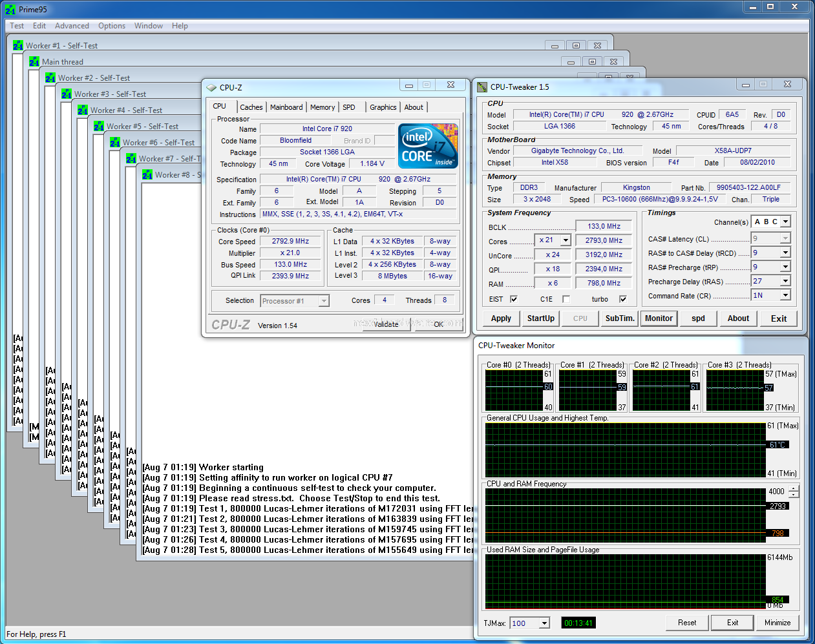Open the RAS# to CAS# Delay (tRCD) dropdown

785,253
